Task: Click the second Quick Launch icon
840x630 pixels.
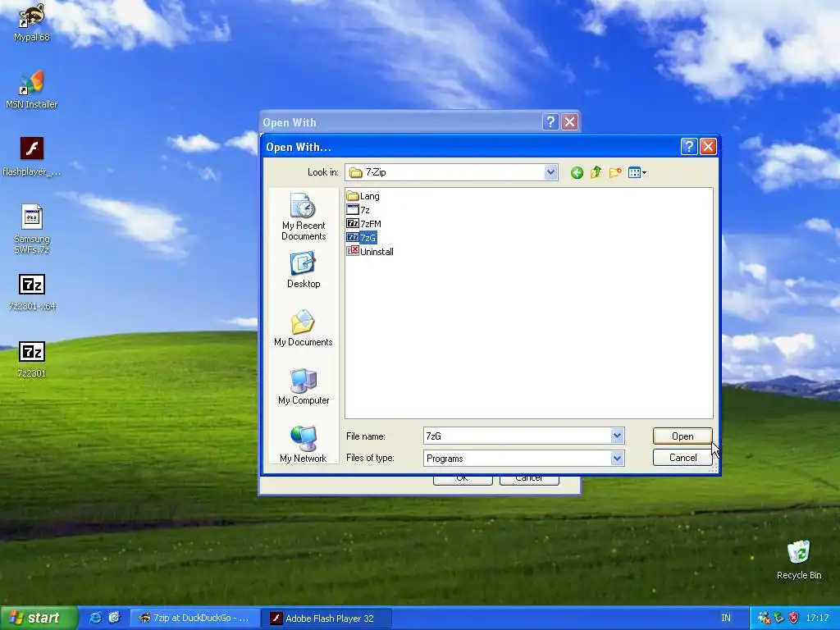Action: click(x=114, y=618)
